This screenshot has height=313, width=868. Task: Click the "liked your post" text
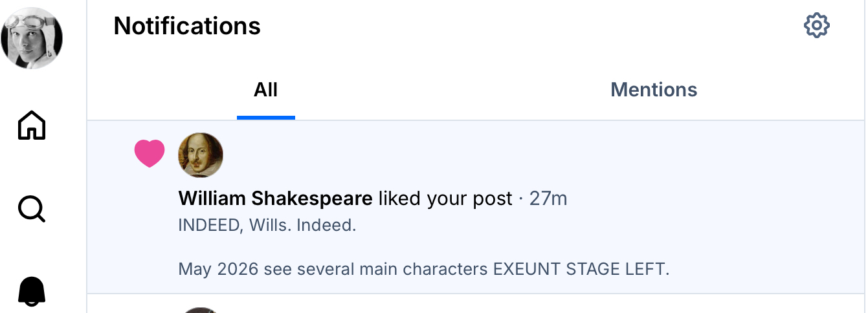tap(445, 199)
